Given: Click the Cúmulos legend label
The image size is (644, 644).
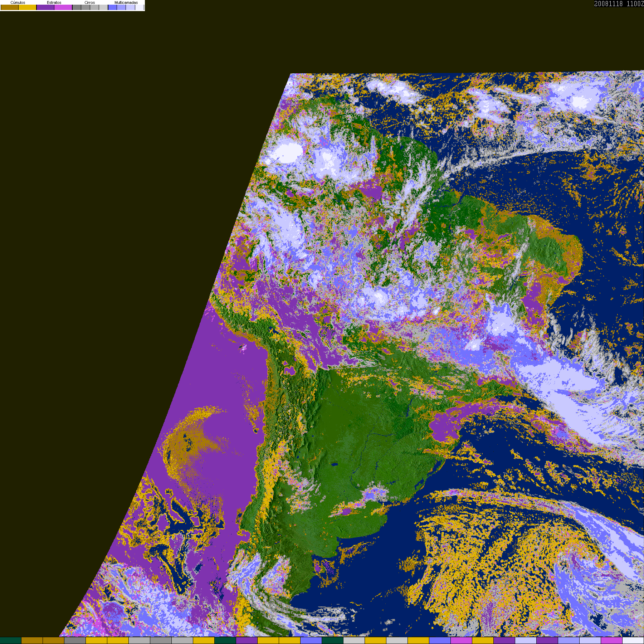Looking at the screenshot, I should point(18,3).
